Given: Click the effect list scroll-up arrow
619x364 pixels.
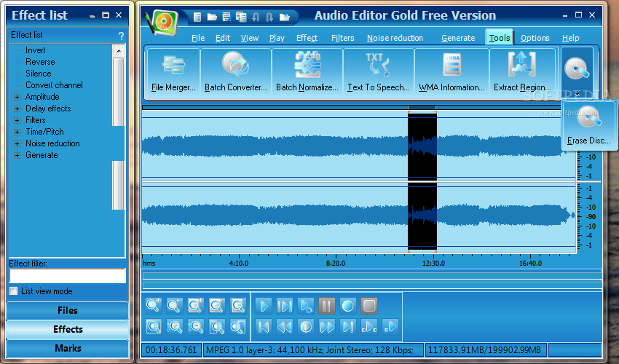Looking at the screenshot, I should (x=119, y=51).
